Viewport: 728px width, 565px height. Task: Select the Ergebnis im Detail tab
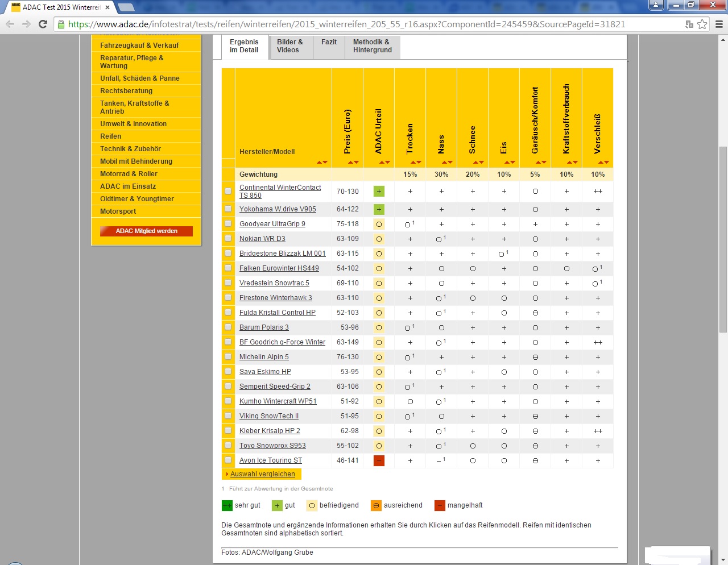[x=245, y=47]
